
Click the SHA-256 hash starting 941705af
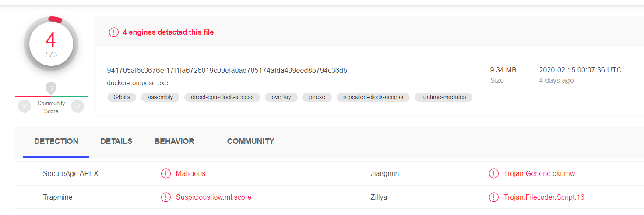coord(227,70)
